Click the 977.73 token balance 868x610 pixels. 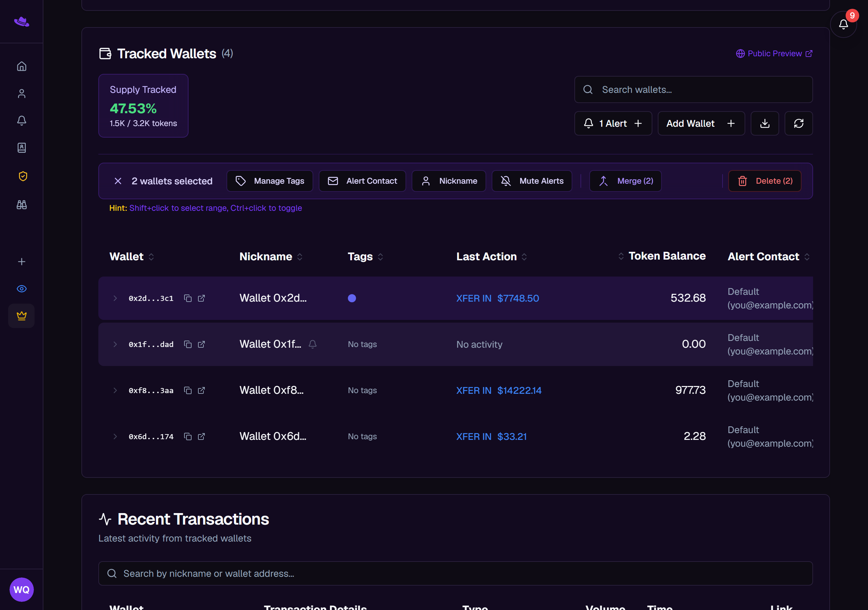690,390
